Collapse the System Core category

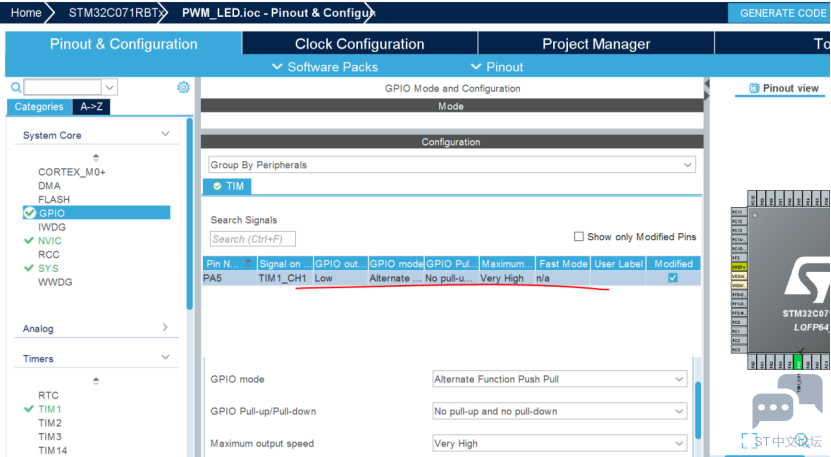[x=165, y=134]
